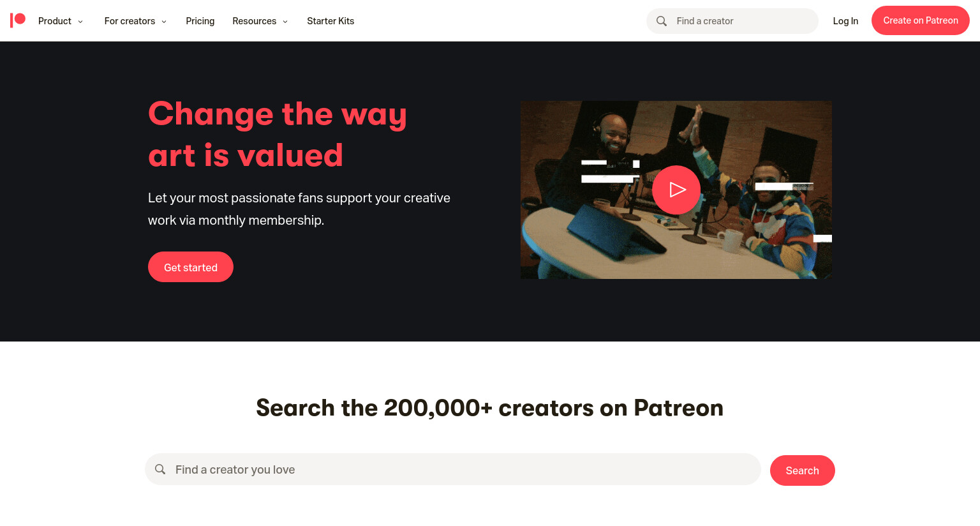Click the Change the way art is valued heading
The height and width of the screenshot is (526, 980).
[278, 134]
